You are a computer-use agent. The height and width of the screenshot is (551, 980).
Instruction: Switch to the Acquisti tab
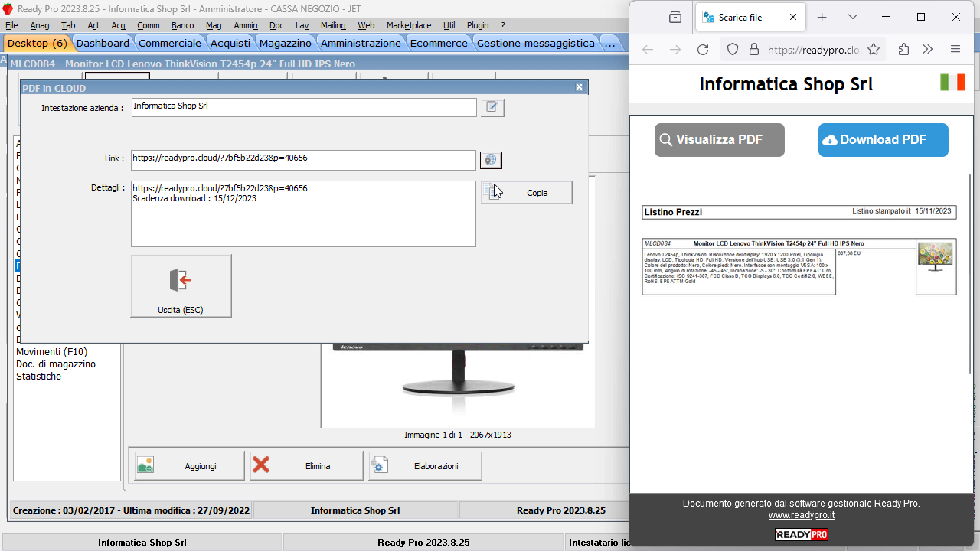point(230,44)
